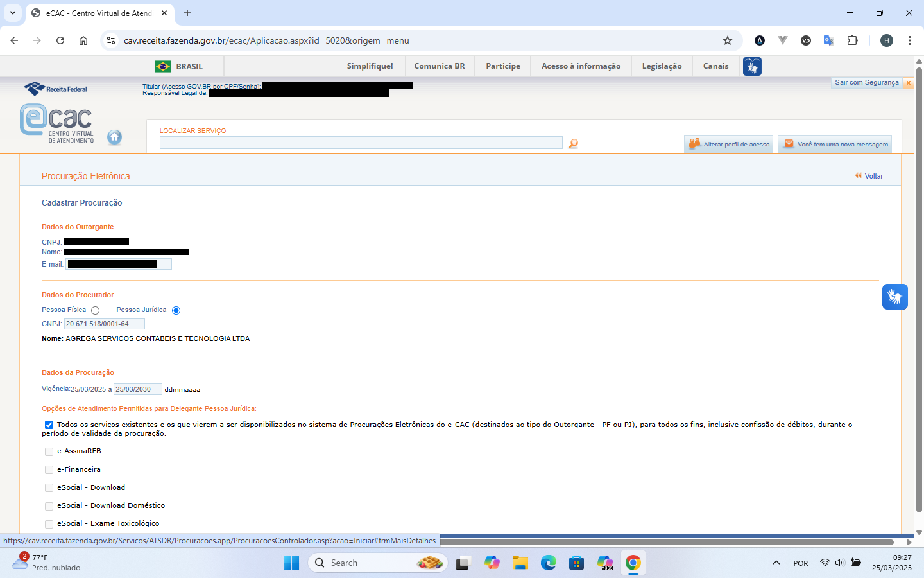Show hidden system tray icons chevron
Viewport: 924px width, 578px height.
click(776, 563)
